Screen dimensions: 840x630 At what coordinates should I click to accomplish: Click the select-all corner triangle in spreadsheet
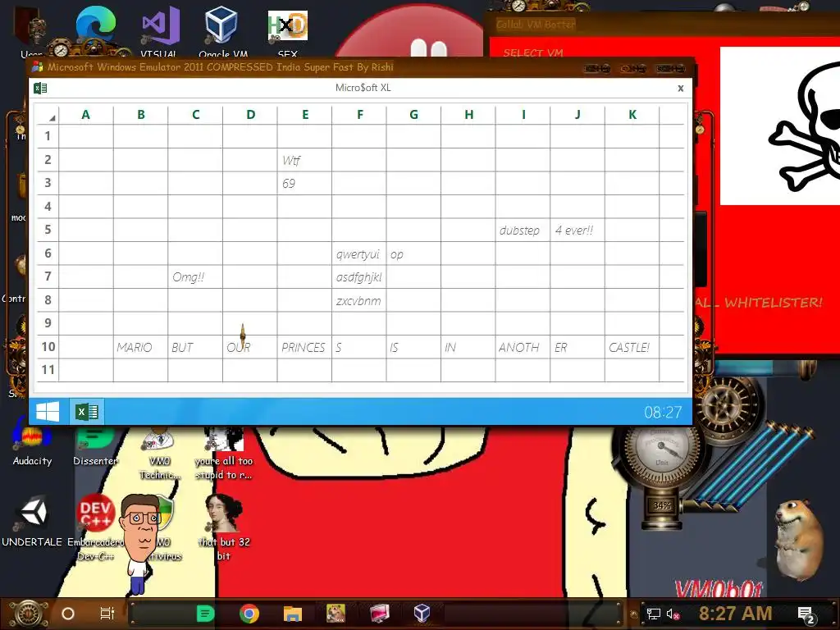click(x=52, y=117)
